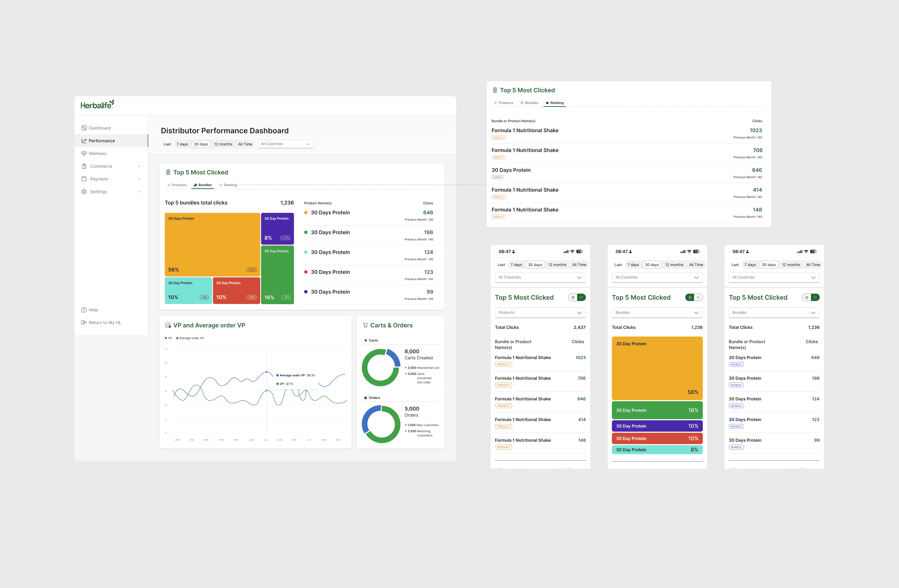Switch to list view on treemap mobile screen

pos(698,298)
